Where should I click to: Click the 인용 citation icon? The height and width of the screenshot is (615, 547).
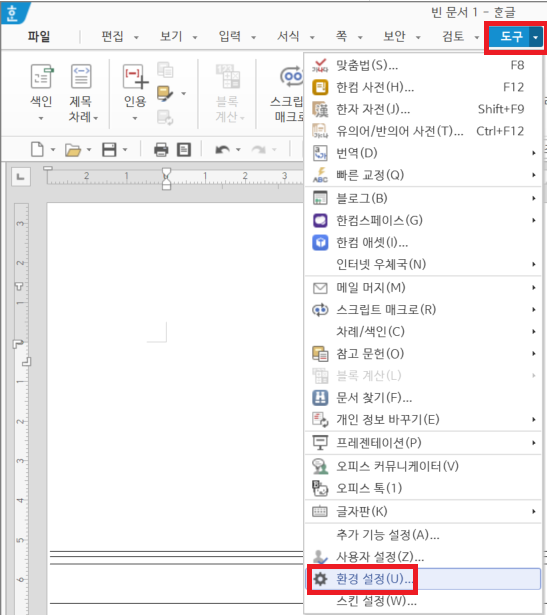135,76
